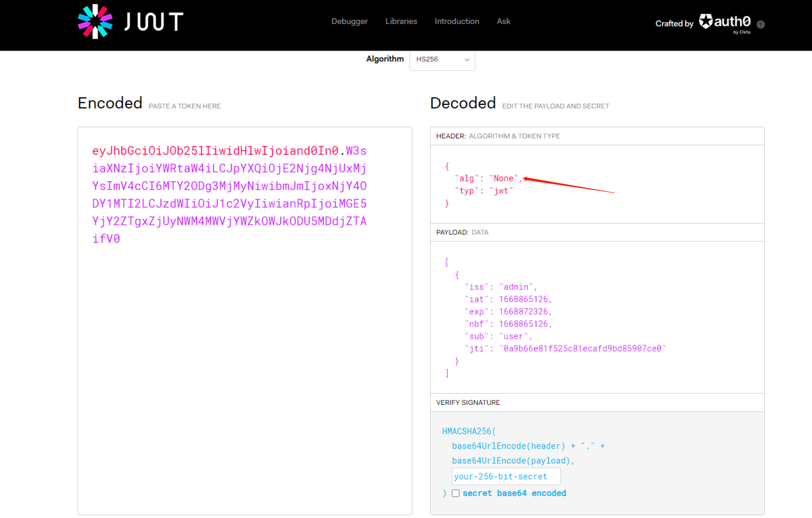Screen dimensions: 812x518
Task: Click the base64UrlEncode(header) line
Action: pyautogui.click(x=528, y=446)
